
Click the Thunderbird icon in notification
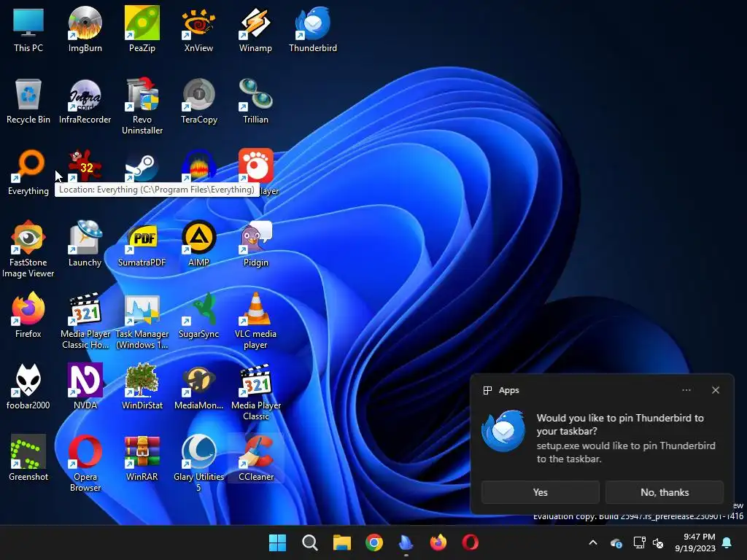pos(503,431)
